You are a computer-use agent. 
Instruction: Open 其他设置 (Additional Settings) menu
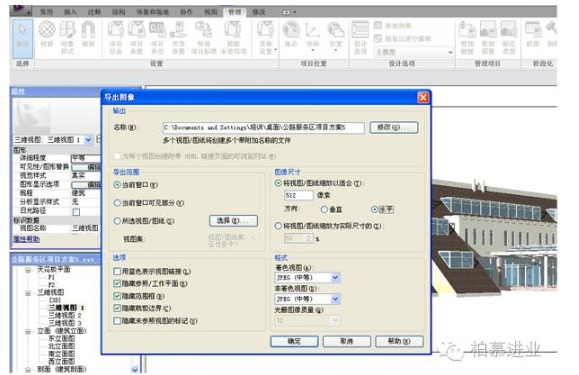click(x=266, y=37)
